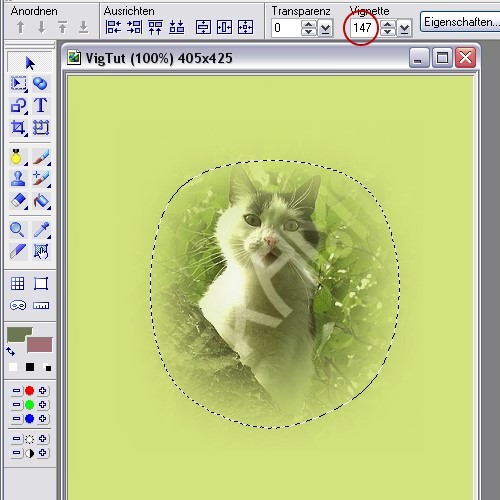Click the align-left Ausrichten icon
Image resolution: width=500 pixels, height=500 pixels.
113,27
